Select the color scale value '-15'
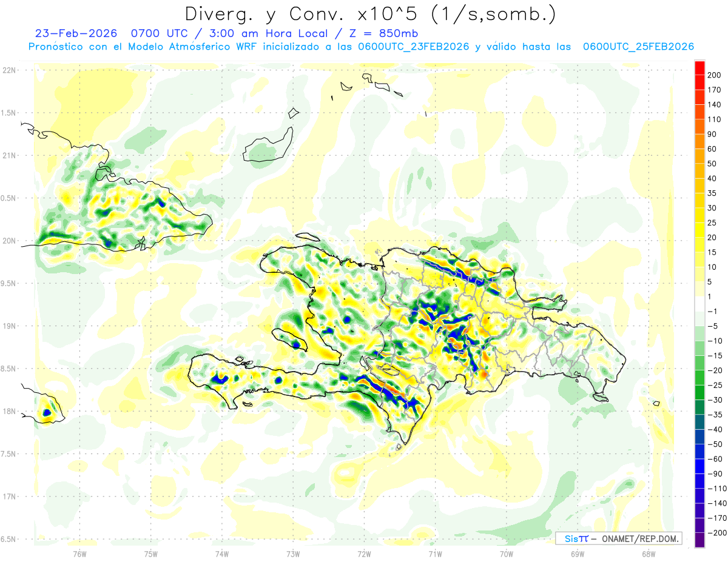Viewport: 728px width, 562px height. pos(714,356)
